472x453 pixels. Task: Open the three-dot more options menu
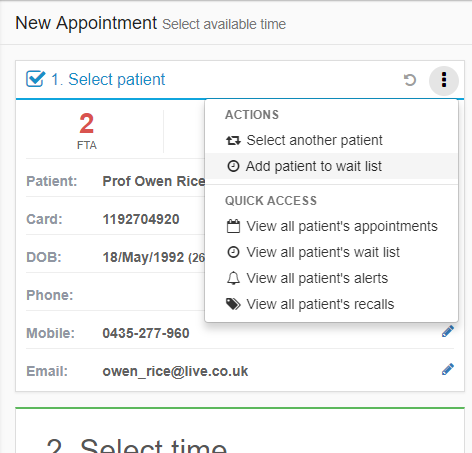coord(444,80)
